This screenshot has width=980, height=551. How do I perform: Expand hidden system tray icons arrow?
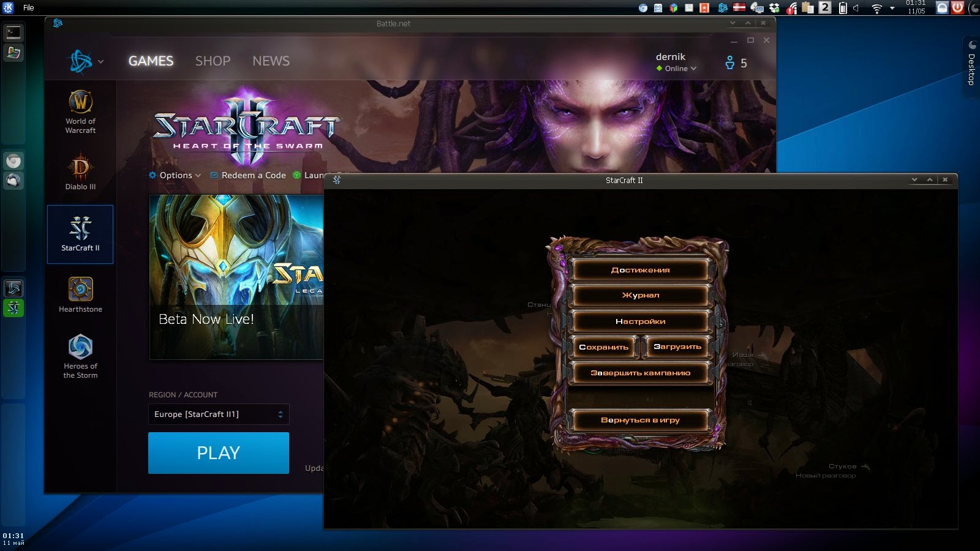[x=892, y=8]
